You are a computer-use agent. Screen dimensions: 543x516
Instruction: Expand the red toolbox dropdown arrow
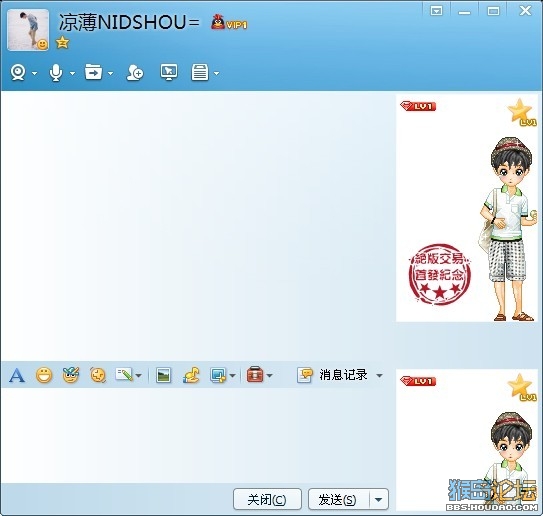point(269,375)
